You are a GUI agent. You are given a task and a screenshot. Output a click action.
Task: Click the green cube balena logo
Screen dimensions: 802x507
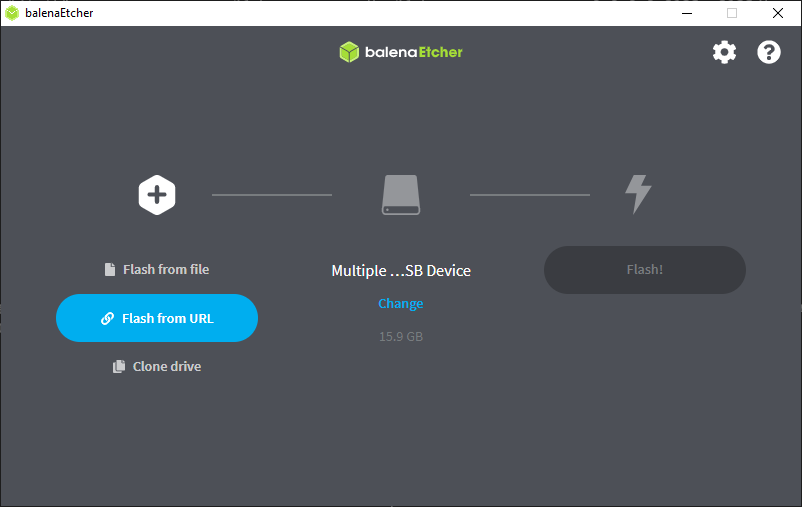pyautogui.click(x=349, y=52)
